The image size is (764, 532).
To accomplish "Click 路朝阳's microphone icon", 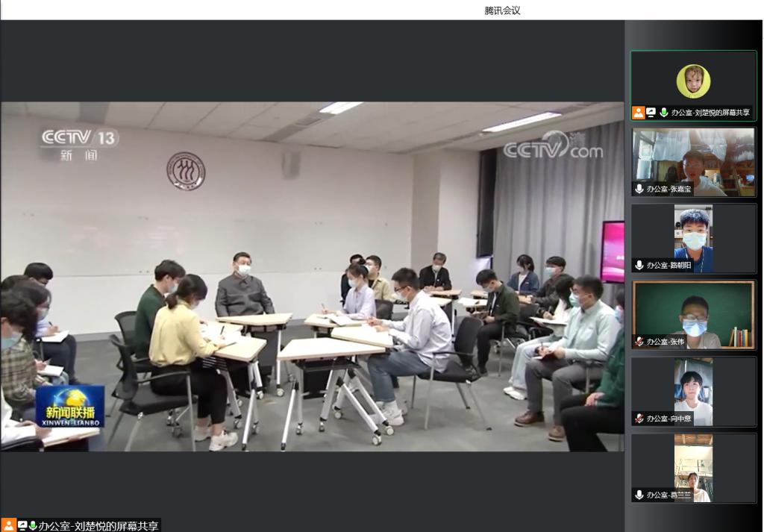I will click(x=639, y=265).
